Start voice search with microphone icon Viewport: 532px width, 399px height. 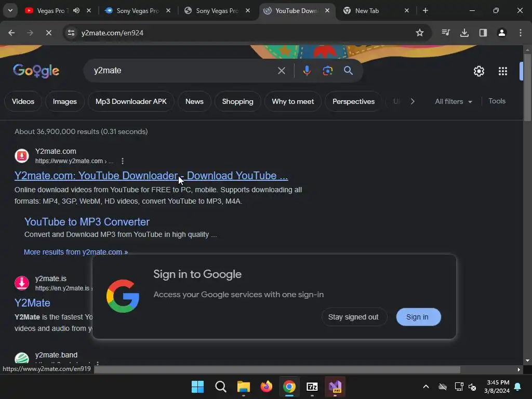tap(307, 71)
